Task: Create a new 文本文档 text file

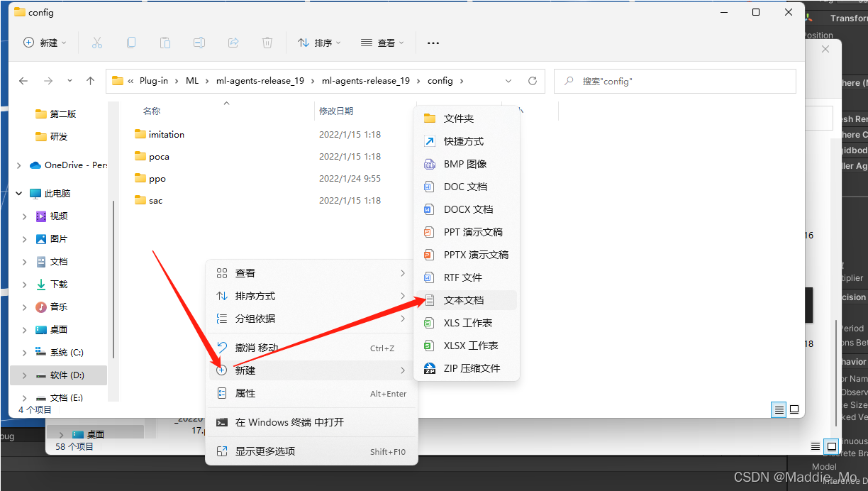Action: (x=467, y=300)
